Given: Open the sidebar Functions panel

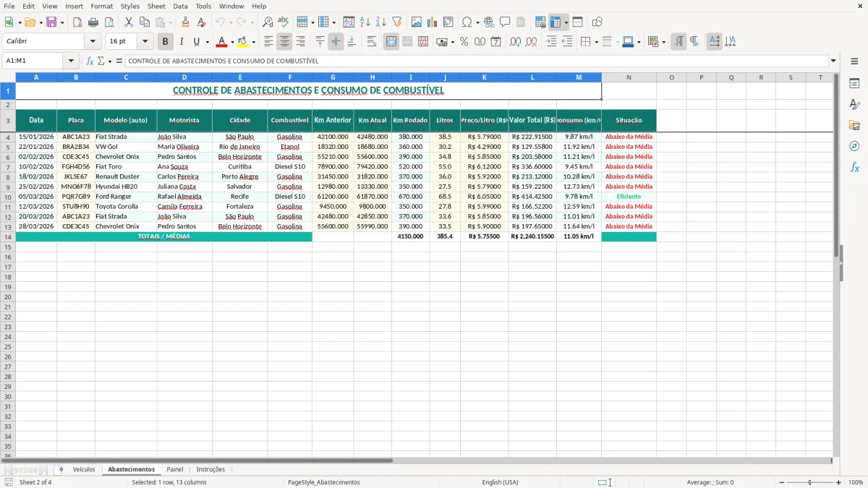Looking at the screenshot, I should click(x=854, y=167).
